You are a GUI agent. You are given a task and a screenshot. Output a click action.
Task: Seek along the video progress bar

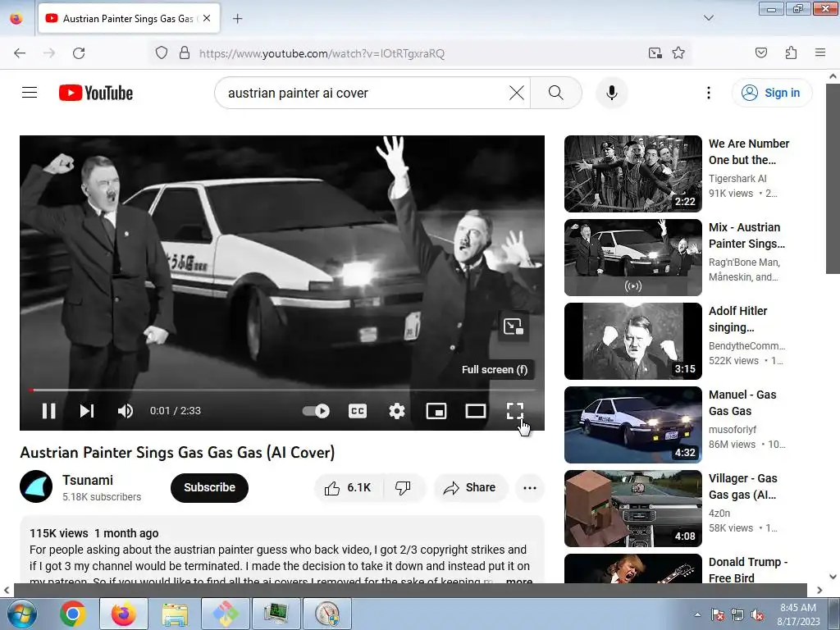[x=282, y=390]
